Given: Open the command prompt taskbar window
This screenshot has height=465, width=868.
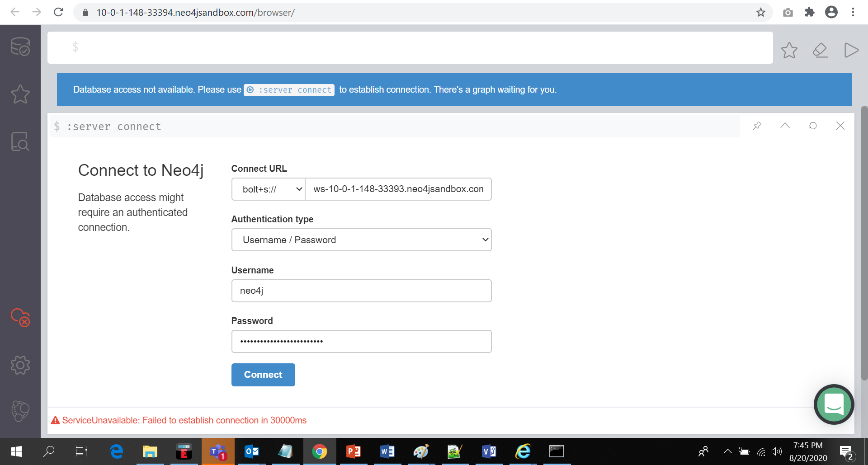Looking at the screenshot, I should point(557,451).
